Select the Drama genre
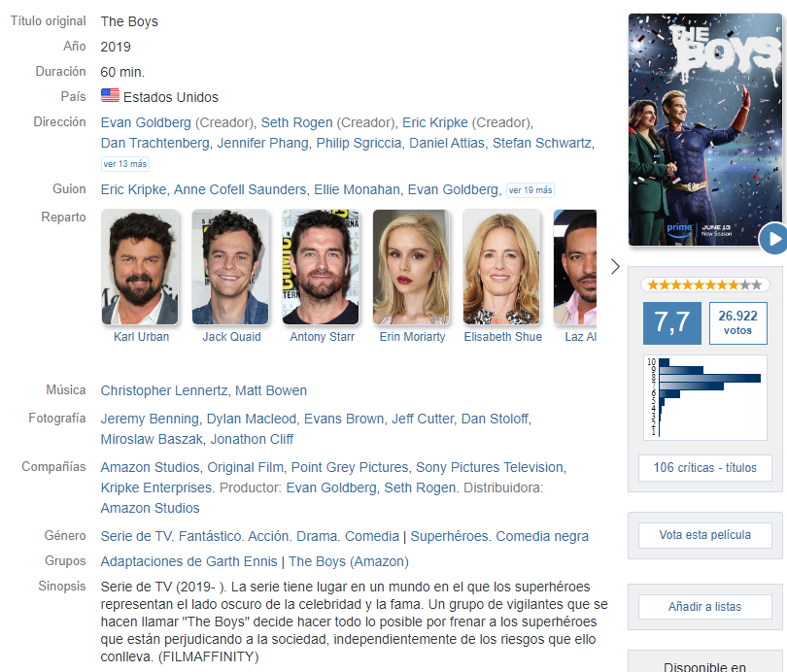The width and height of the screenshot is (787, 672). [316, 537]
